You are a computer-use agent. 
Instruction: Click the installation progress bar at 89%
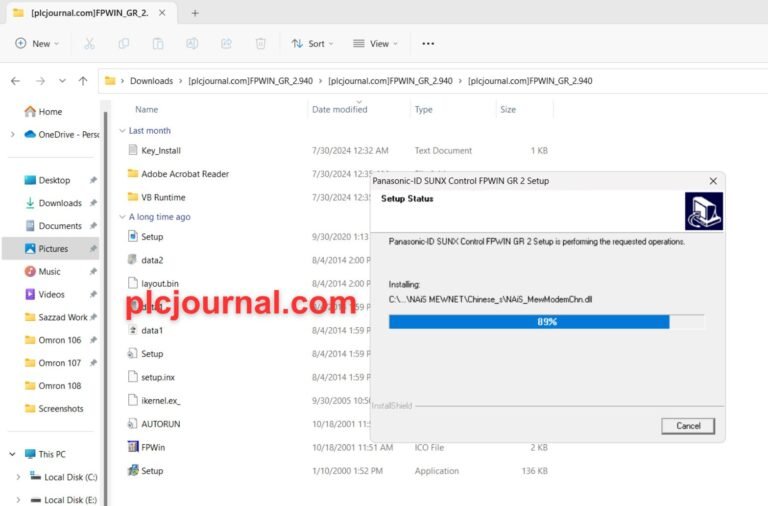pos(547,322)
